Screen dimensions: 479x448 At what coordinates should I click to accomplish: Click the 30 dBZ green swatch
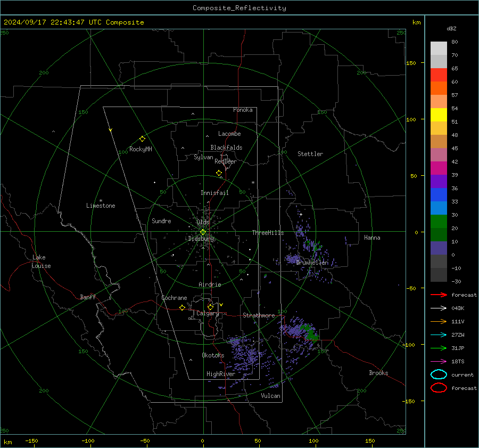pos(439,221)
